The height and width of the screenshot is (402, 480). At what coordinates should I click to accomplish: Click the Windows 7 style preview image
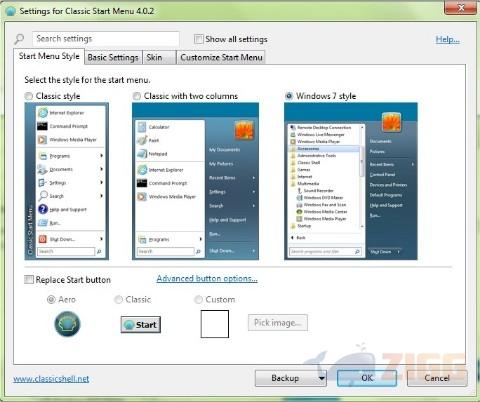coord(351,181)
